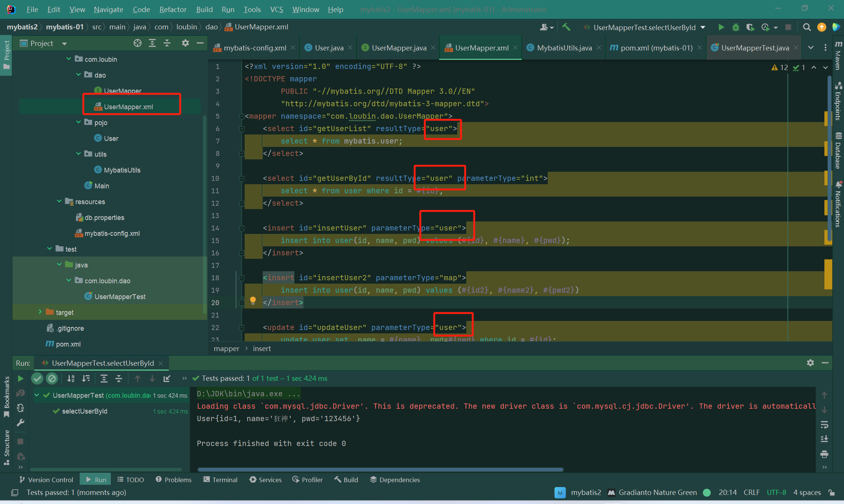This screenshot has width=844, height=504.
Task: Toggle show ignored tests button
Action: tap(52, 378)
